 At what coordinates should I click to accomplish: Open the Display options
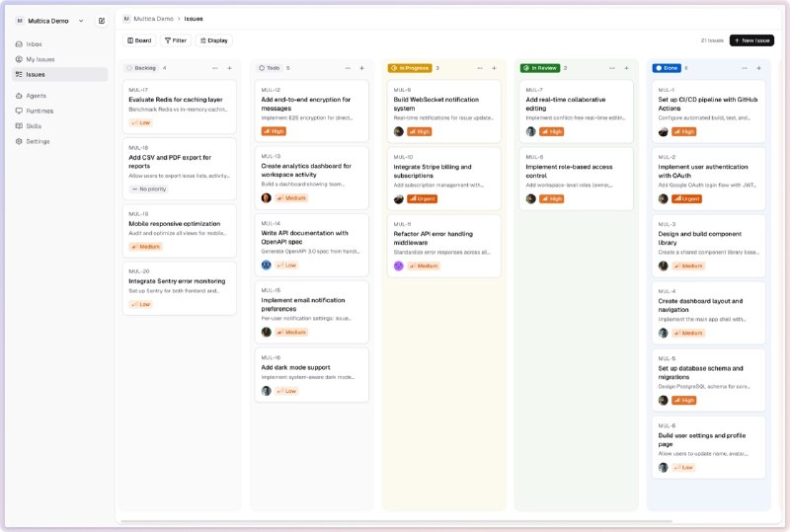(x=213, y=40)
